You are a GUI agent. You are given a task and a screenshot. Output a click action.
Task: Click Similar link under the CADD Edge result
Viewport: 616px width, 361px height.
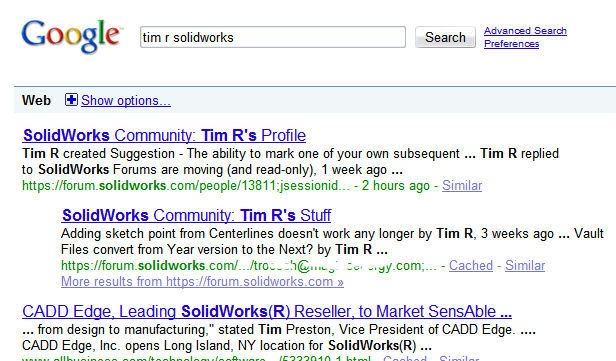tap(459, 358)
